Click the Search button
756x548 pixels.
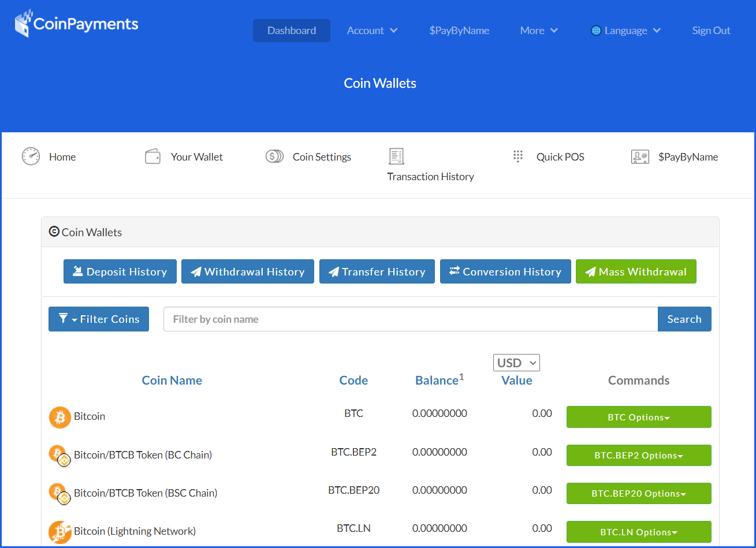(684, 319)
